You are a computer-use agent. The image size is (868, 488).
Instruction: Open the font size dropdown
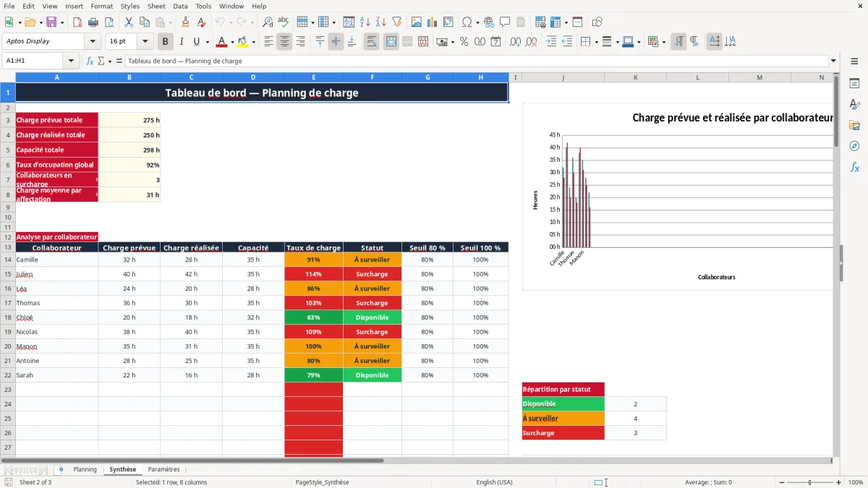145,42
